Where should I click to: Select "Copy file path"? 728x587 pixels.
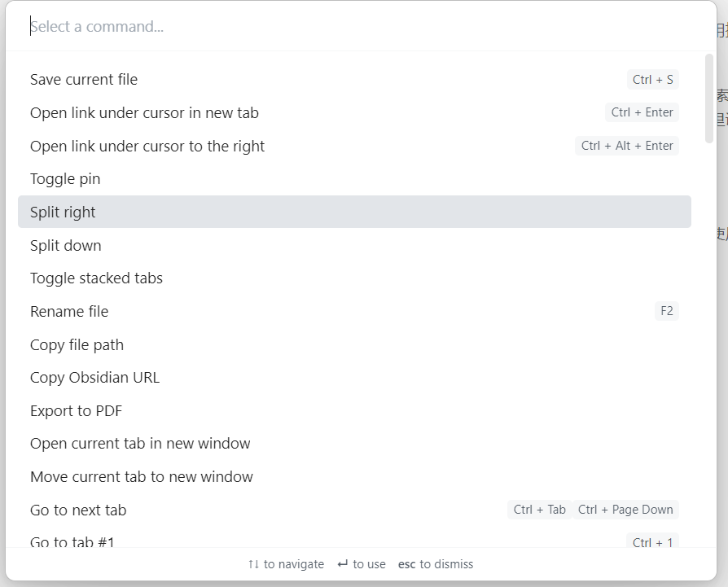77,344
